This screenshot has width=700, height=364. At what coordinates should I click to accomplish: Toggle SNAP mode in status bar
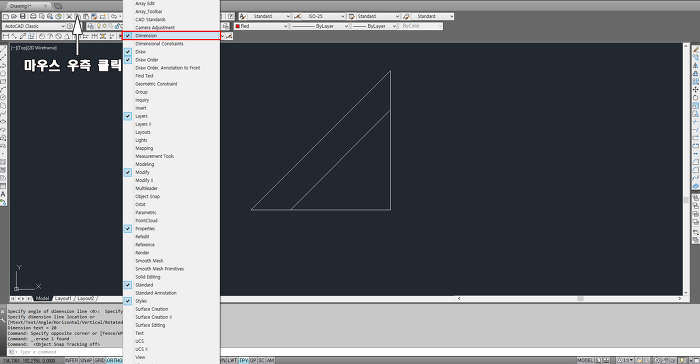tap(86, 360)
